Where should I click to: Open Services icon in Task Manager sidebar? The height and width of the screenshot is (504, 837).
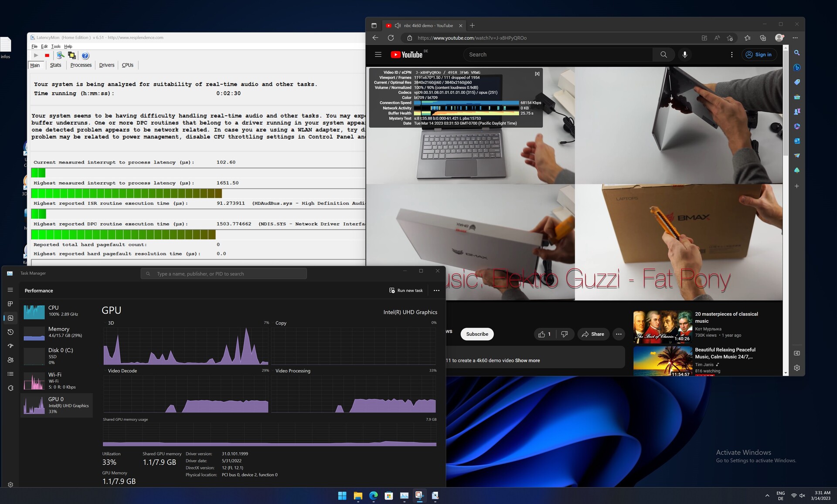pos(10,388)
